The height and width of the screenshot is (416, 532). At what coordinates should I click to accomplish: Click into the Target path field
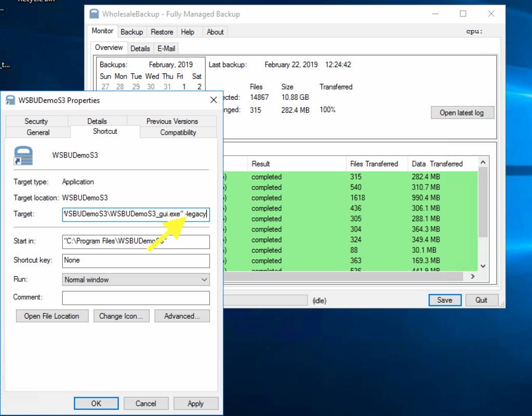click(x=136, y=214)
